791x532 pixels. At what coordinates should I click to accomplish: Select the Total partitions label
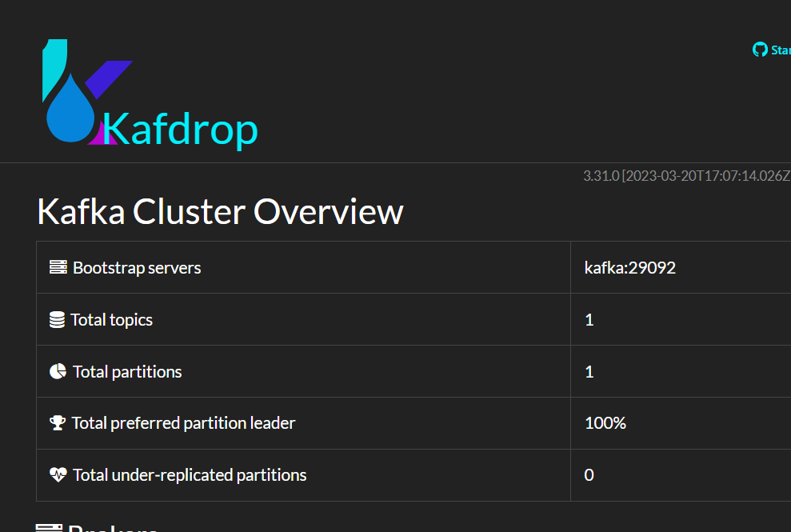click(127, 372)
